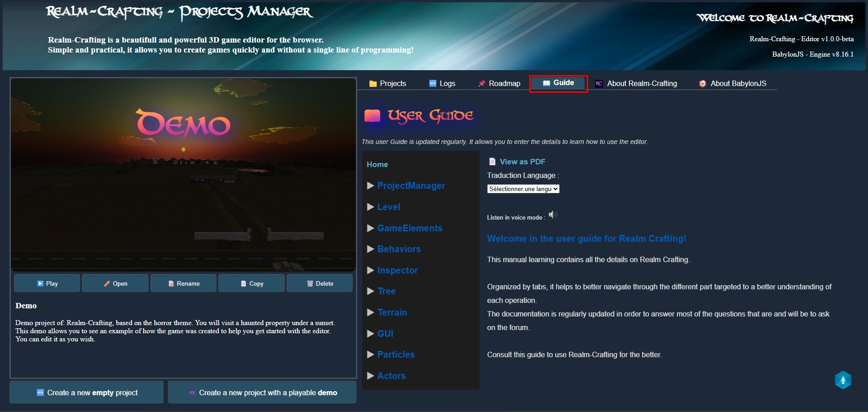Expand the Particles section arrow

click(370, 355)
